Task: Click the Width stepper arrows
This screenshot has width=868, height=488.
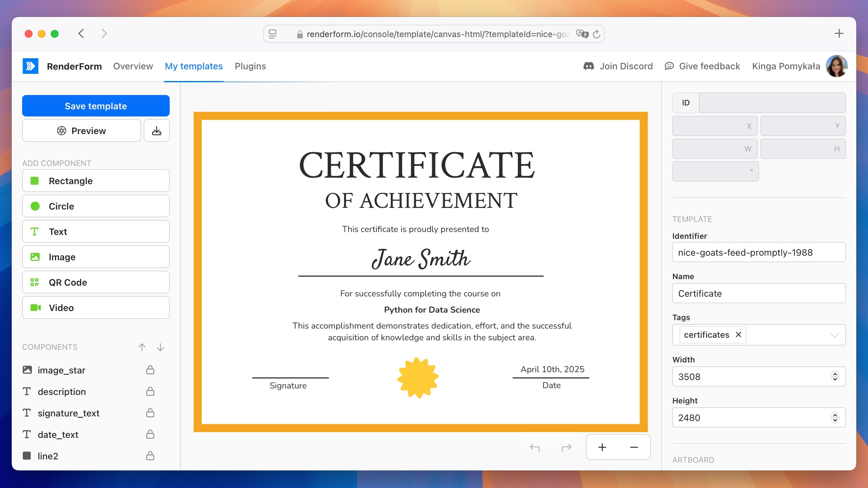Action: click(x=835, y=376)
